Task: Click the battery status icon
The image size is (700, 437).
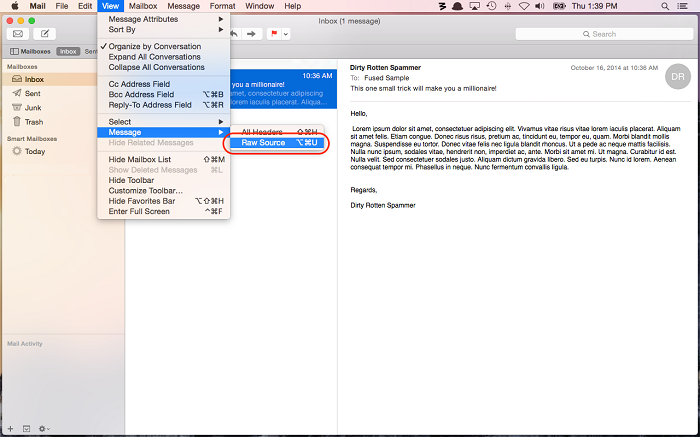Action: pyautogui.click(x=559, y=6)
